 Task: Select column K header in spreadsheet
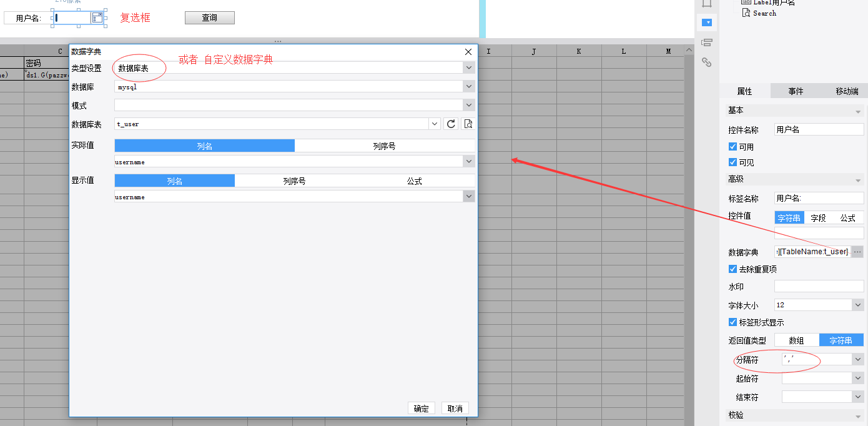click(579, 51)
